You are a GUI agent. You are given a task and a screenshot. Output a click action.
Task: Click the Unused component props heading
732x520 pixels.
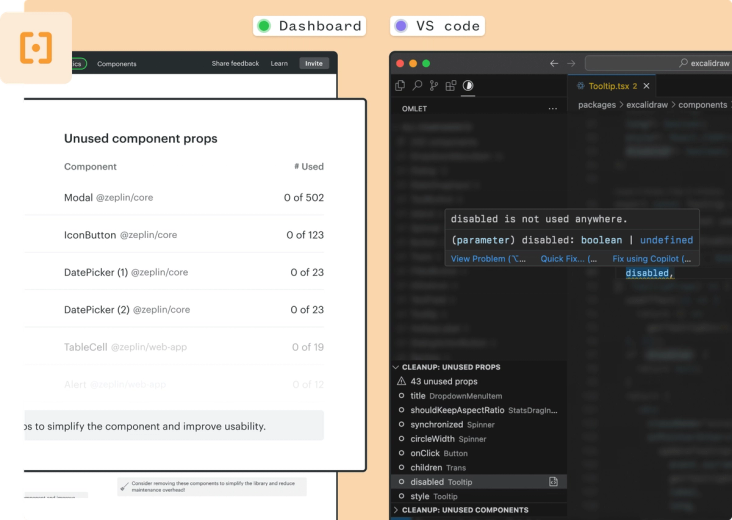(x=141, y=139)
